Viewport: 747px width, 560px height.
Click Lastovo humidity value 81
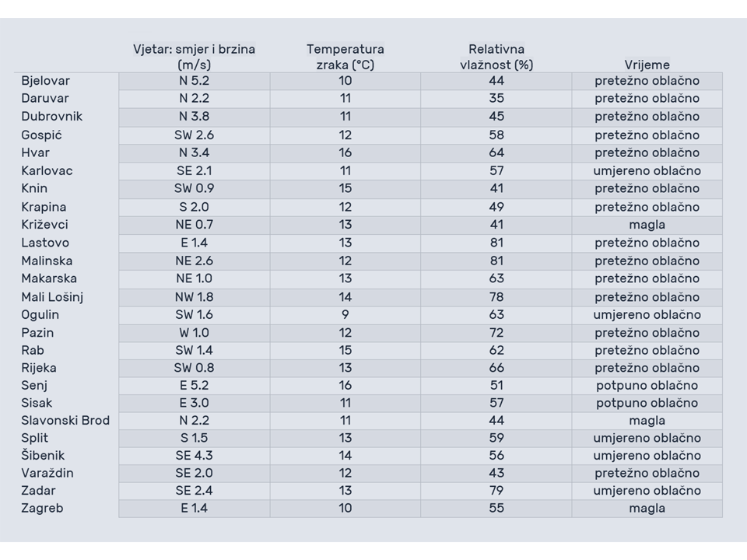tap(496, 243)
